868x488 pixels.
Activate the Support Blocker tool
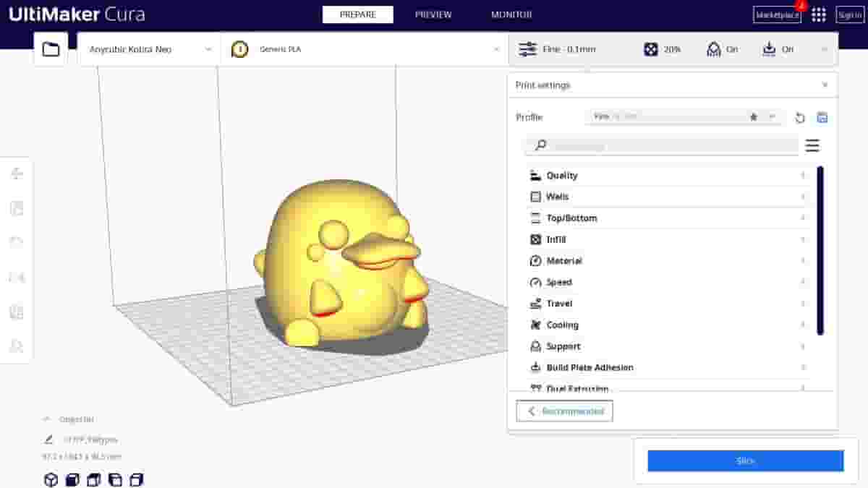coord(16,346)
